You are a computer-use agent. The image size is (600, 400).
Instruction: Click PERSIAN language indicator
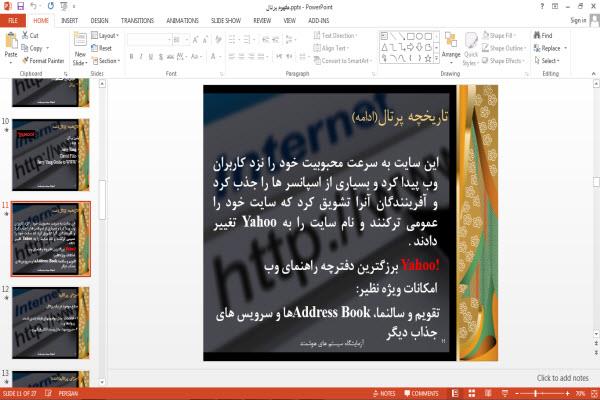pos(68,393)
